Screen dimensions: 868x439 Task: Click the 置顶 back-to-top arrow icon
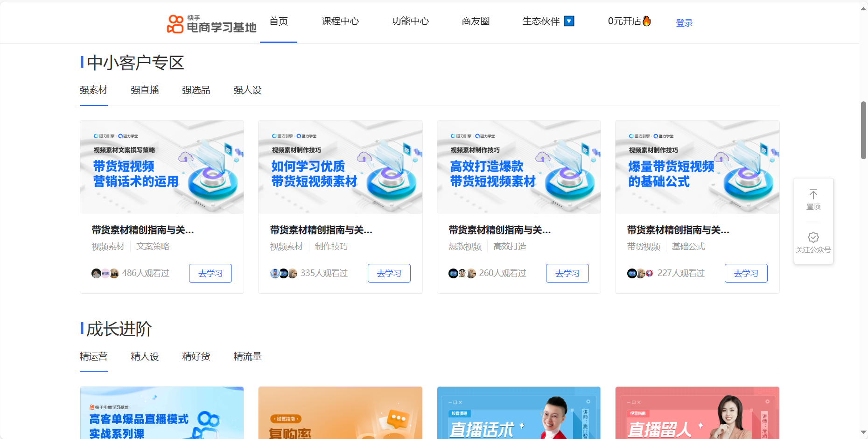pos(813,194)
